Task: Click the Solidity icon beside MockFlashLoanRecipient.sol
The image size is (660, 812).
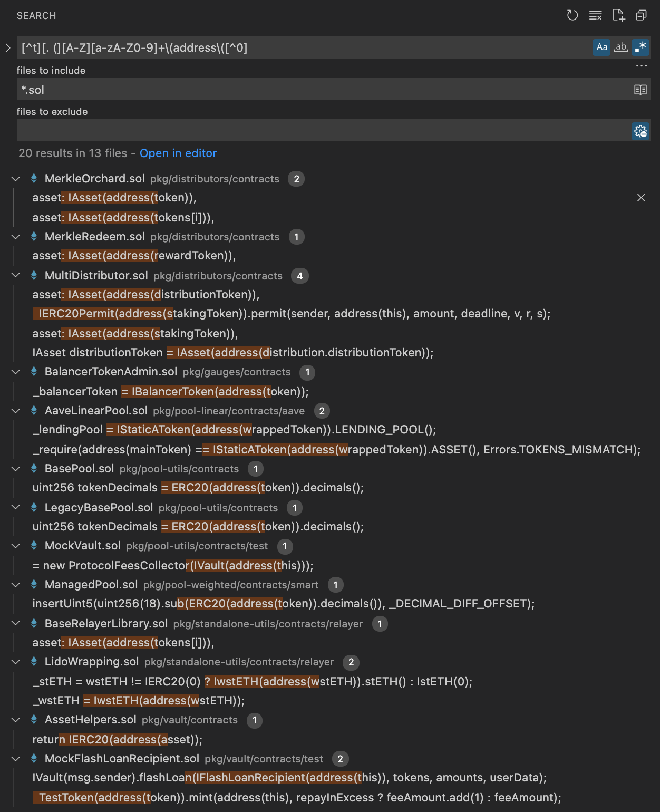Action: click(34, 758)
